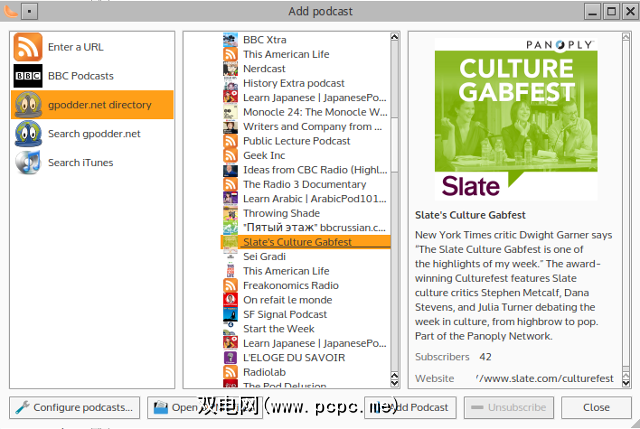Image resolution: width=640 pixels, height=429 pixels.
Task: Click the Monocle 24 cover icon
Action: pos(230,112)
